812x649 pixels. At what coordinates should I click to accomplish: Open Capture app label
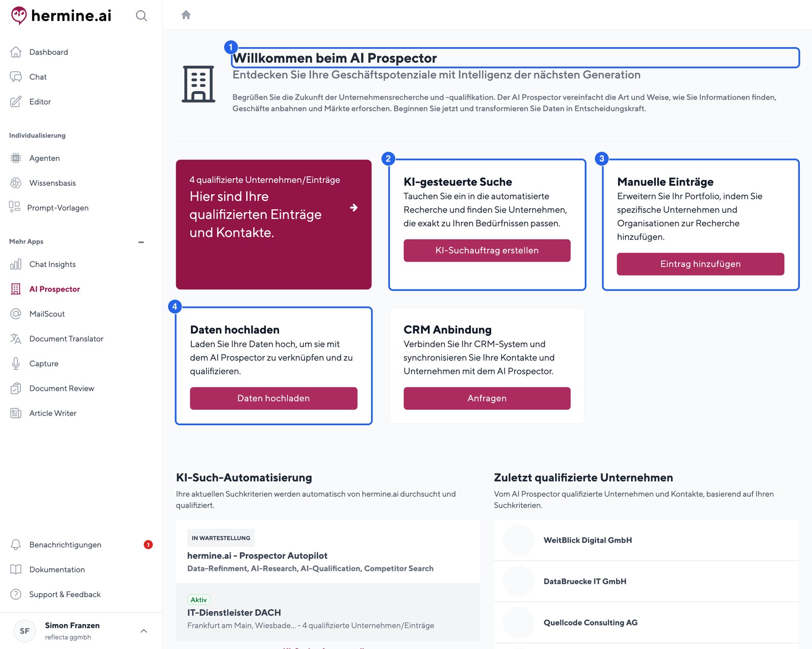(x=44, y=364)
